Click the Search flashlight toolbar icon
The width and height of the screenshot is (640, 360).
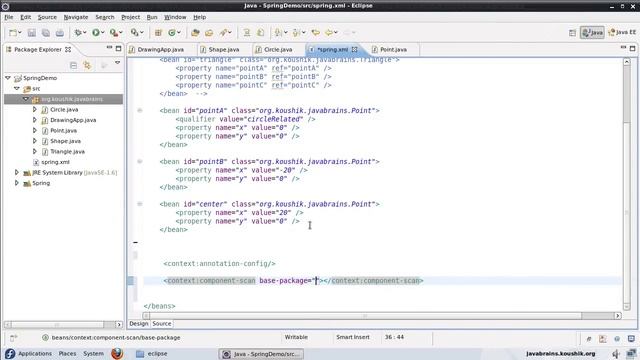click(223, 33)
